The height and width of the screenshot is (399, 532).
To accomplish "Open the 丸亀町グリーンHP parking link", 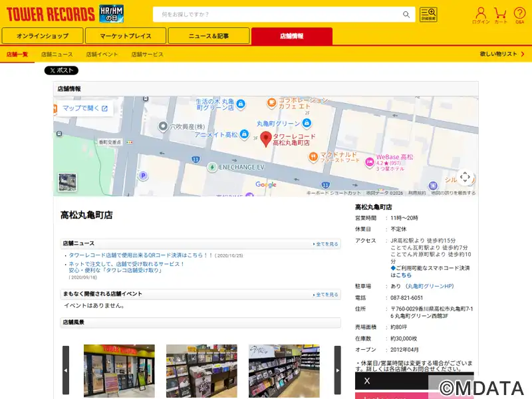I will click(x=430, y=287).
